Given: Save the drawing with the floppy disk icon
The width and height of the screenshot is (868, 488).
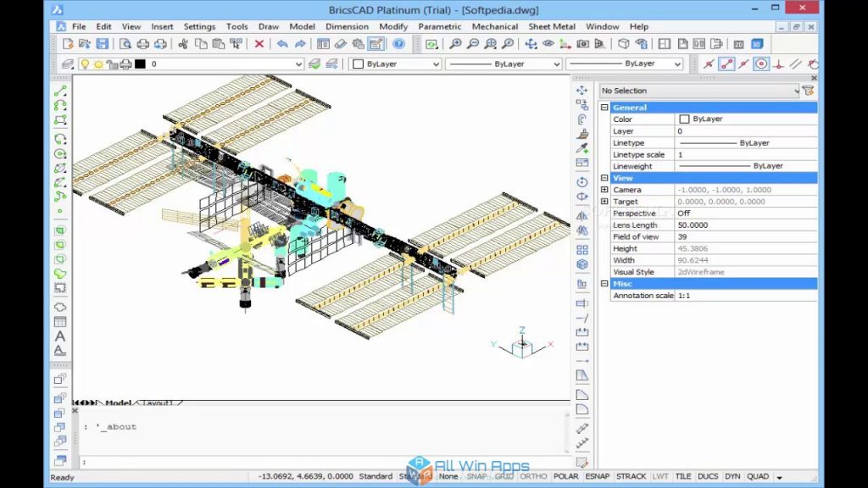Looking at the screenshot, I should pos(103,44).
